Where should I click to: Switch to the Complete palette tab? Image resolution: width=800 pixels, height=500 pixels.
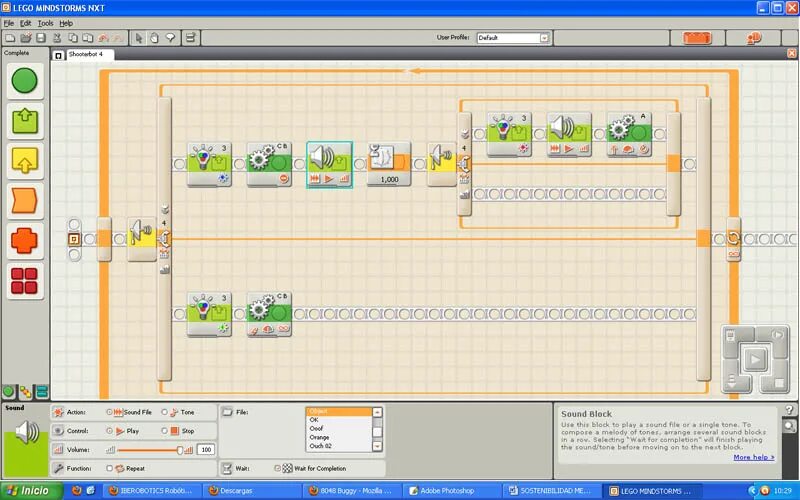click(25, 392)
